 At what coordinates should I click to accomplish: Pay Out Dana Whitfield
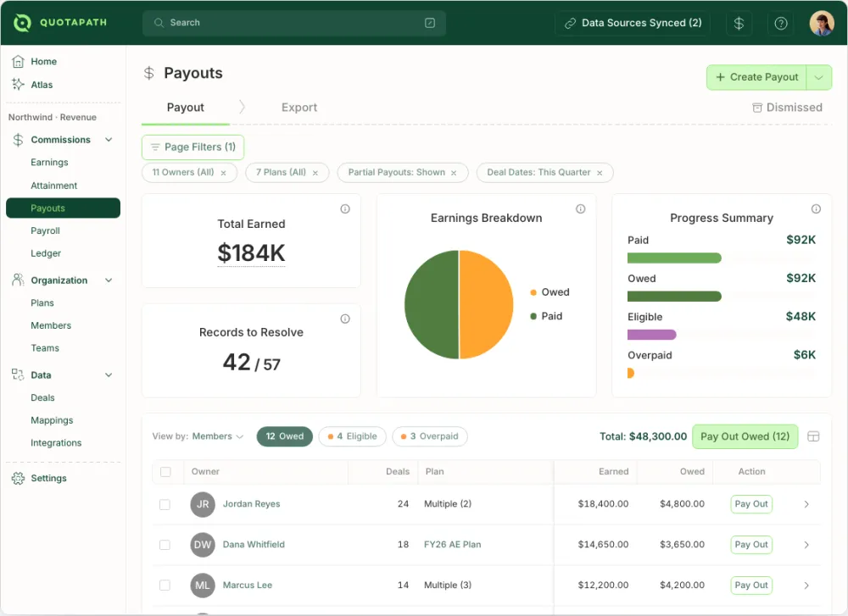coord(751,545)
